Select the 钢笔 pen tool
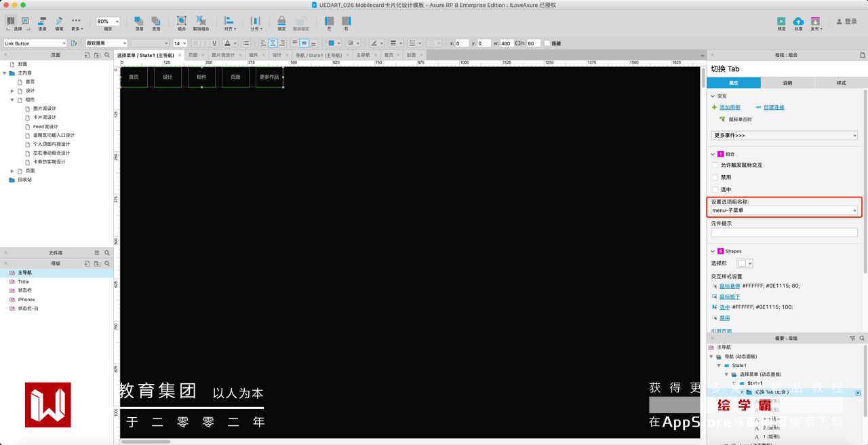Viewport: 868px width, 445px height. (58, 23)
